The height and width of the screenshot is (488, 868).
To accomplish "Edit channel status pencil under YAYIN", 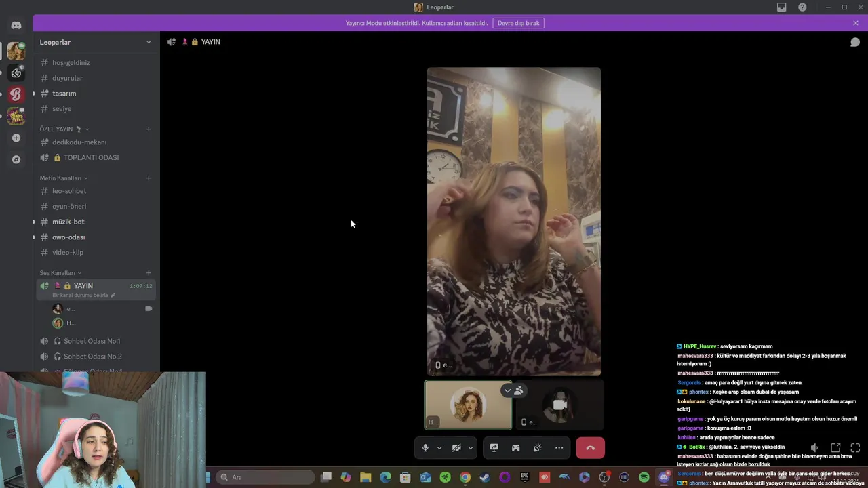I will pyautogui.click(x=113, y=296).
